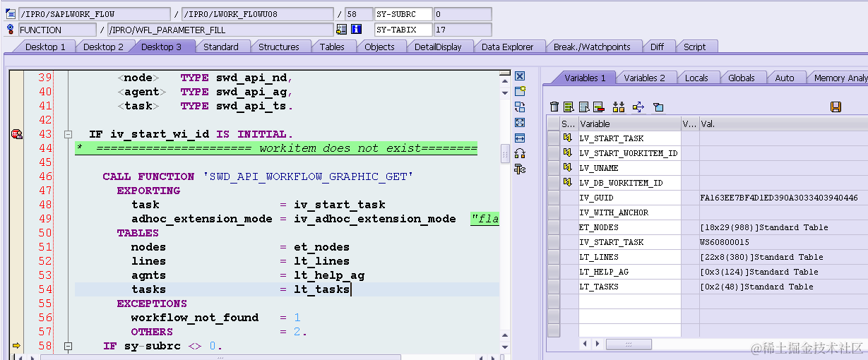
Task: Click the second list icon in variables toolbar
Action: pyautogui.click(x=584, y=107)
